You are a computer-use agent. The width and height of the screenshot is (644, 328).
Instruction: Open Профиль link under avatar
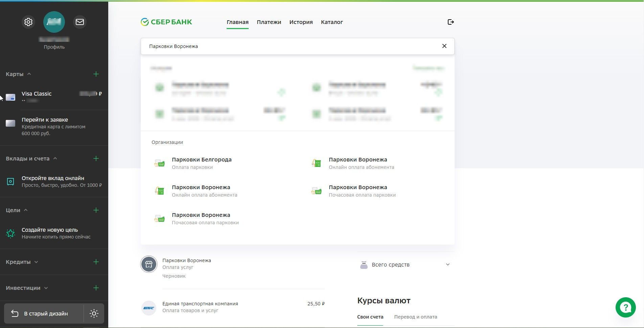click(54, 47)
